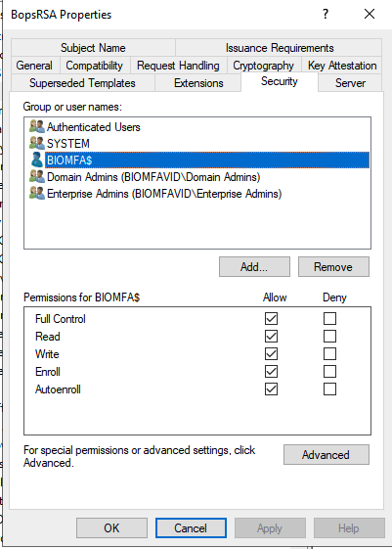This screenshot has width=392, height=549.
Task: Open Advanced permission settings
Action: coord(326,454)
